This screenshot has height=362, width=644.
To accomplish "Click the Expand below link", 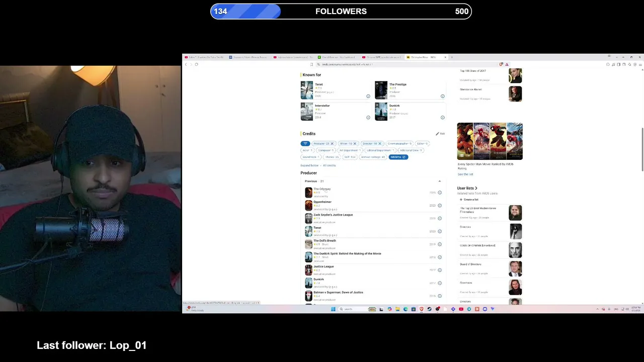I will [x=309, y=165].
